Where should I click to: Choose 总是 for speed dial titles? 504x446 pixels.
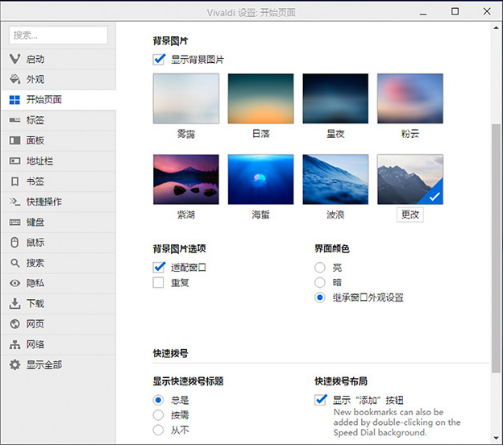[x=158, y=400]
